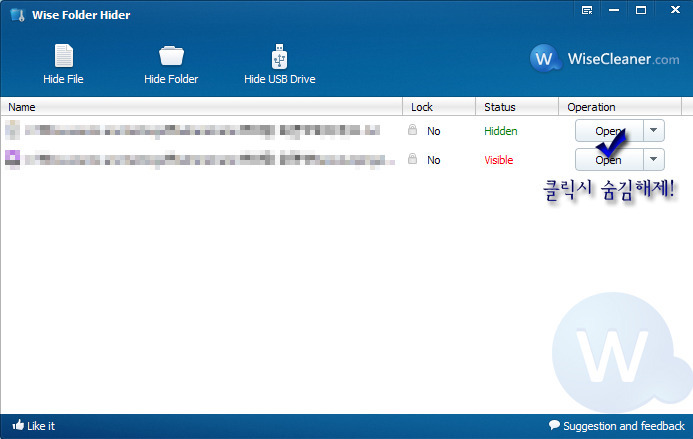The image size is (693, 439).
Task: Sort the list by Name column header
Action: coord(202,107)
